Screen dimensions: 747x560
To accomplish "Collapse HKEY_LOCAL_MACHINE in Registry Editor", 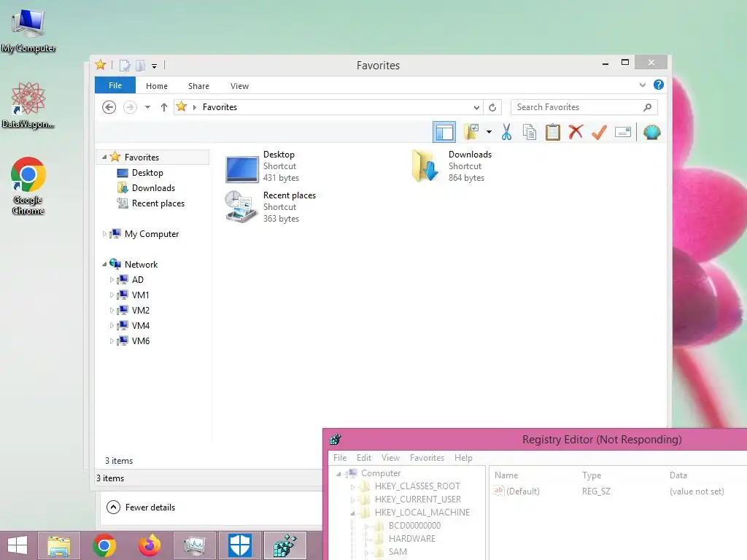I will [352, 513].
